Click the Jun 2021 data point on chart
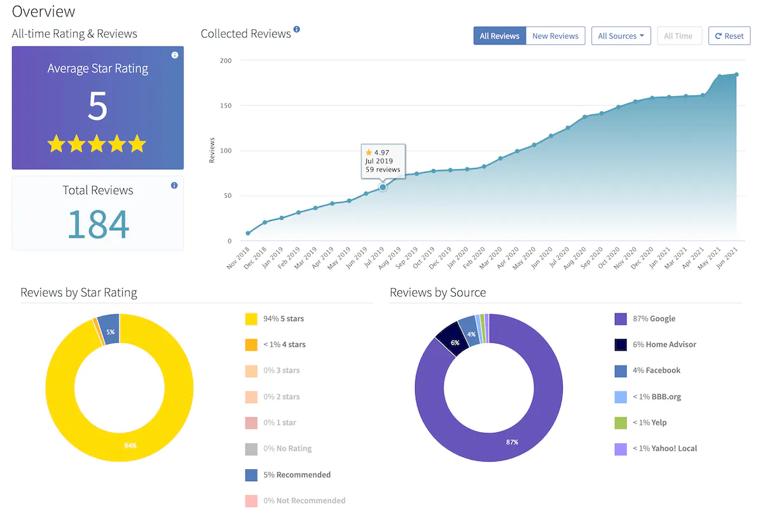Screen dimensions: 763x532 click(736, 74)
